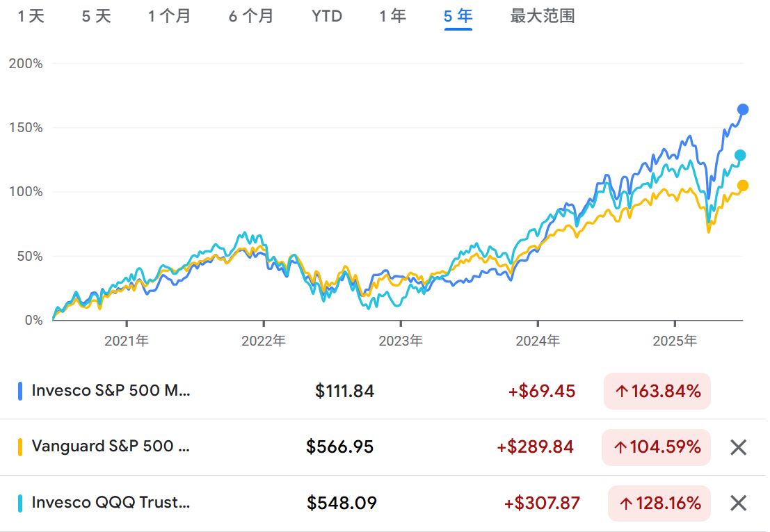The width and height of the screenshot is (770, 532).
Task: Show the 最大范围 time range
Action: 542,16
